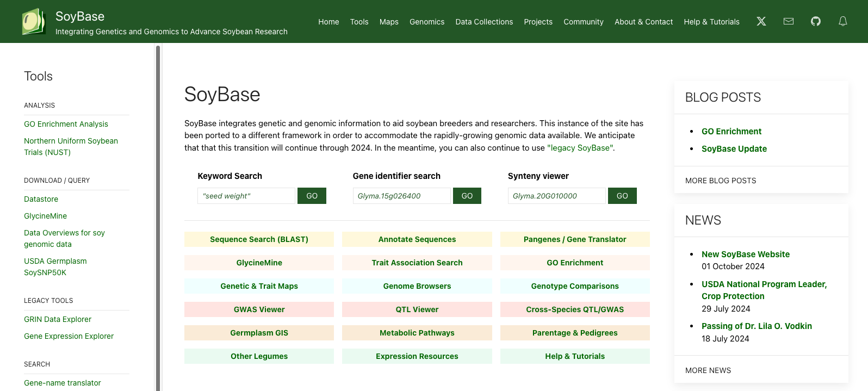
Task: Open the Projects menu
Action: (538, 22)
